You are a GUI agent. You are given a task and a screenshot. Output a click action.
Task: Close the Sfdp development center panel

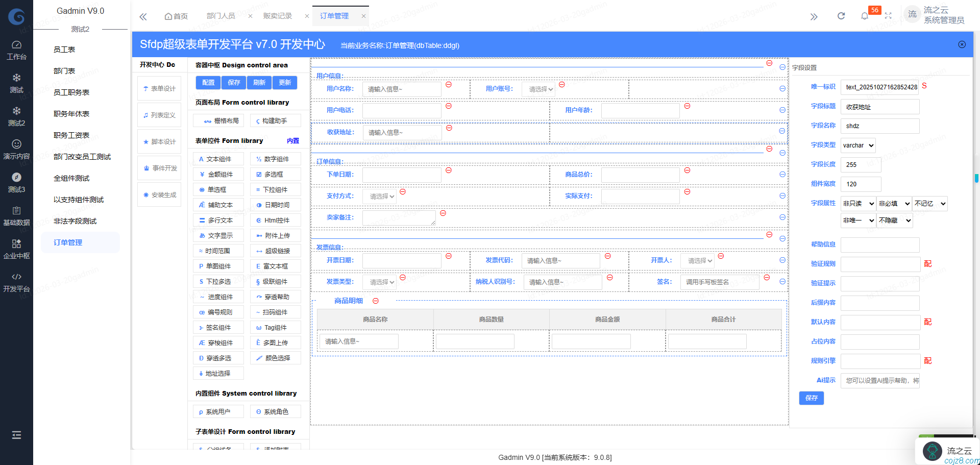pyautogui.click(x=962, y=44)
